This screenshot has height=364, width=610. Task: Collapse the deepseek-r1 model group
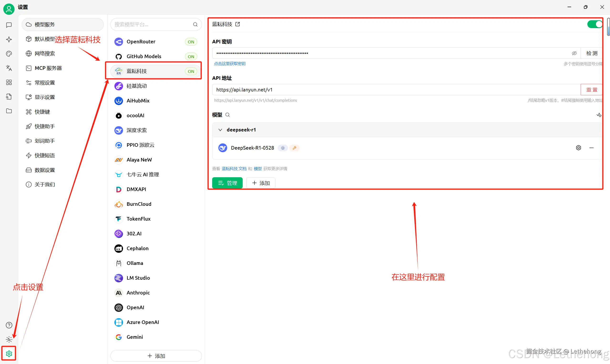click(x=220, y=130)
